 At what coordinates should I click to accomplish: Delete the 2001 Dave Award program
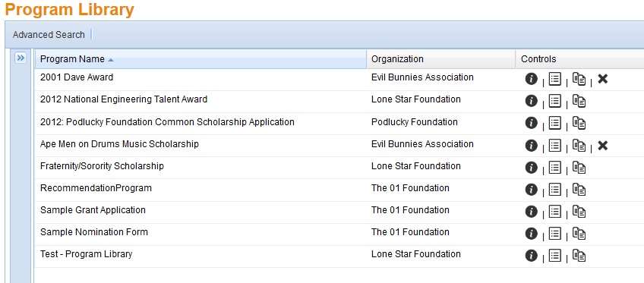click(602, 79)
